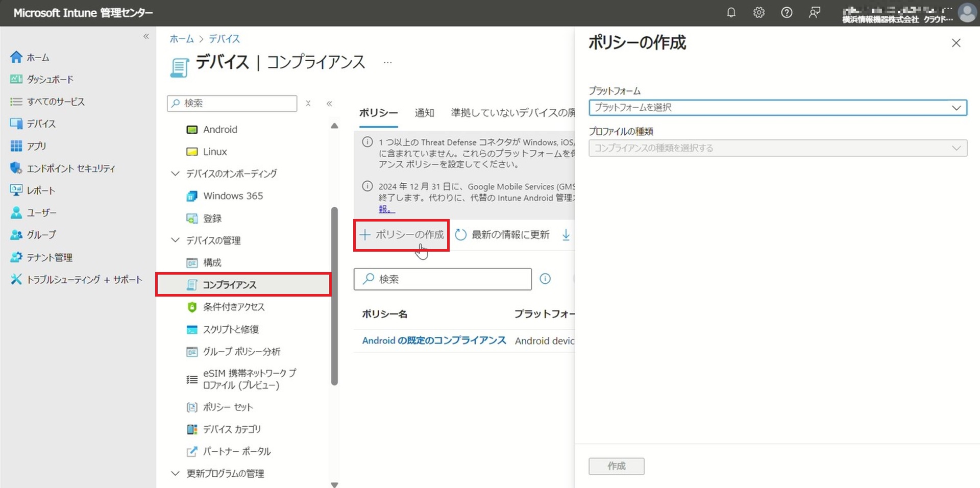980x488 pixels.
Task: Open settings gear icon in header
Action: [759, 13]
